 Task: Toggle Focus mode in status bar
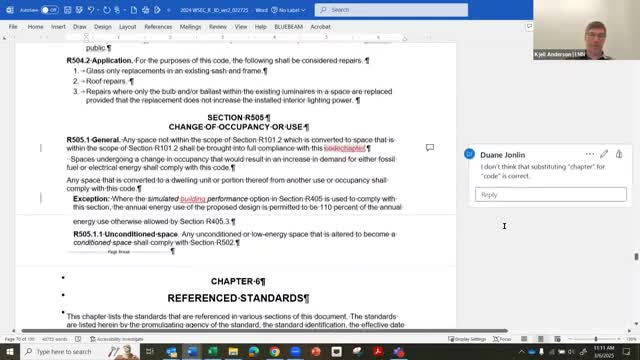coord(502,339)
